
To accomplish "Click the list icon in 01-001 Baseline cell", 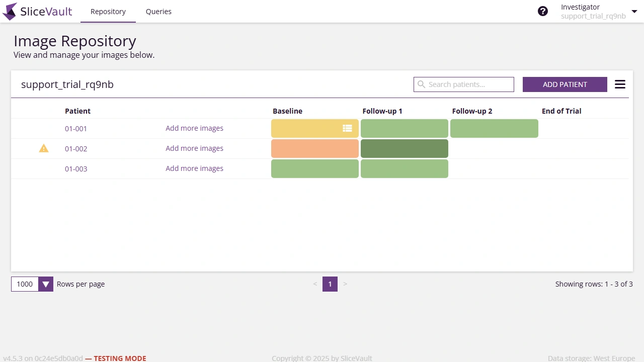I will (347, 128).
